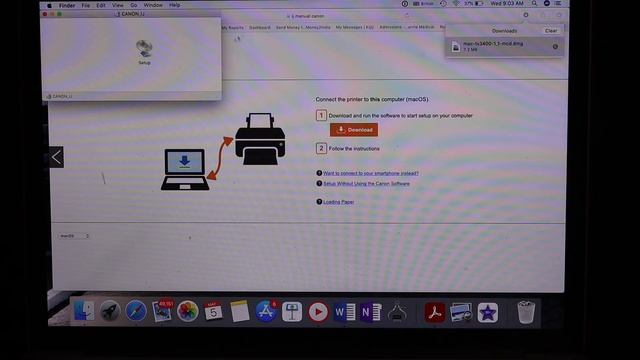The width and height of the screenshot is (640, 360).
Task: Open Safari from the Dock
Action: (x=136, y=312)
